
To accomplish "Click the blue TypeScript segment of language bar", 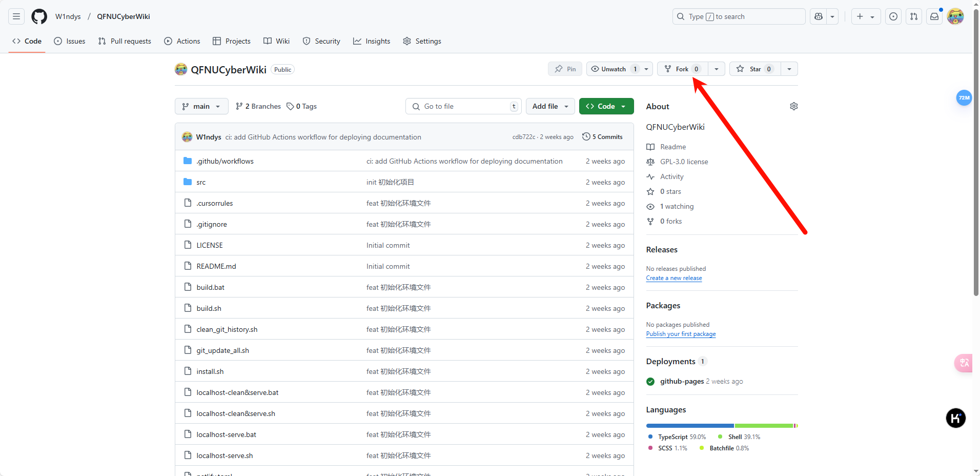I will (x=690, y=426).
